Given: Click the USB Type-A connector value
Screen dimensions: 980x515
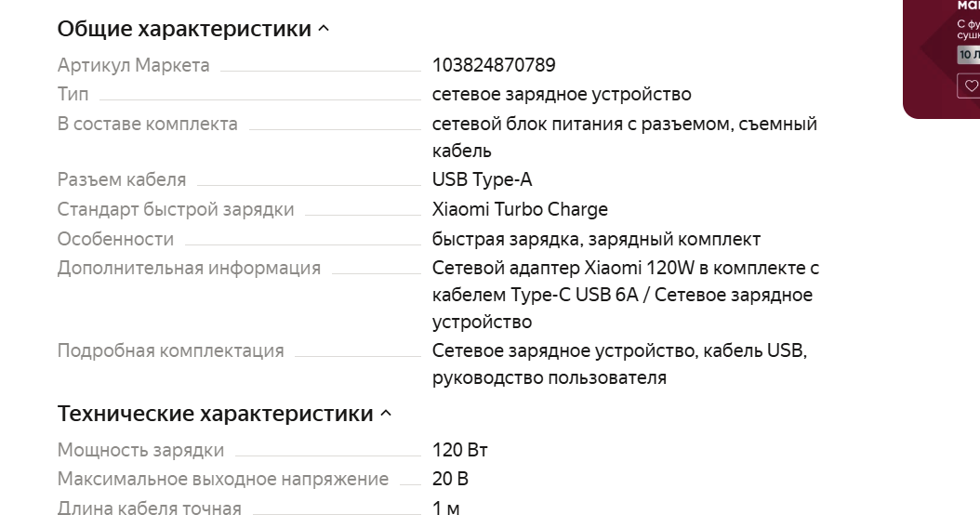Looking at the screenshot, I should coord(482,180).
